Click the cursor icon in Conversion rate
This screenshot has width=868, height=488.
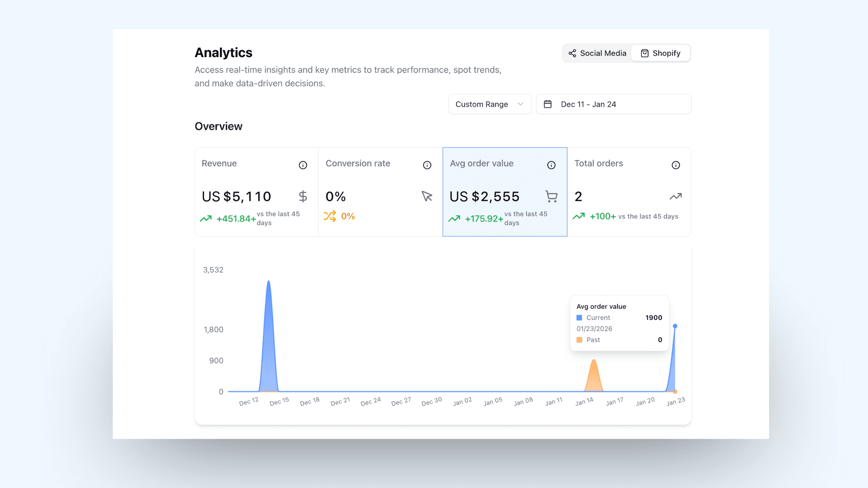(427, 196)
